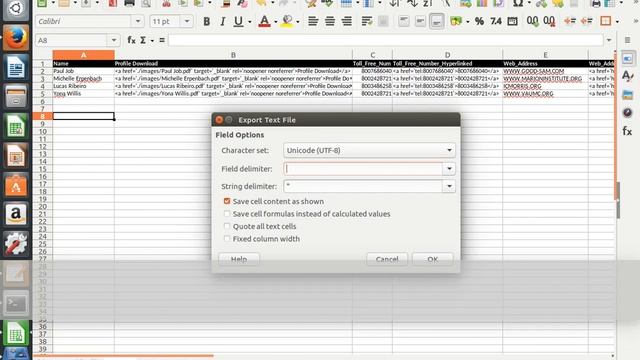Toggle italic formatting

point(222,21)
